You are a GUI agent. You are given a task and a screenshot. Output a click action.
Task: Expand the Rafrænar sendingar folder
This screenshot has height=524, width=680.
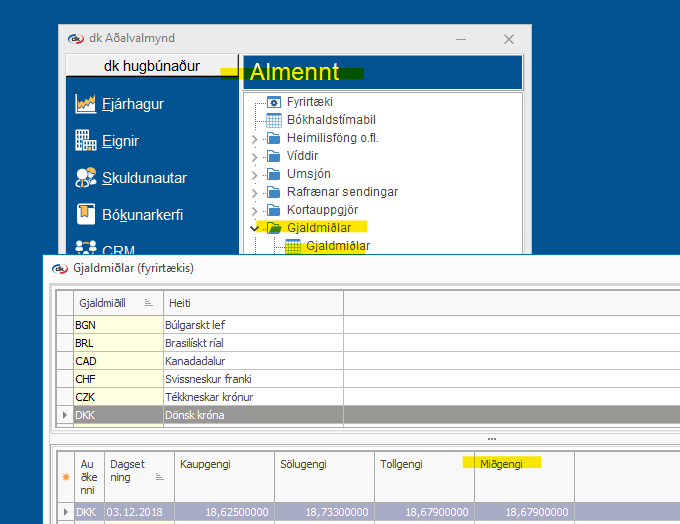click(x=254, y=192)
